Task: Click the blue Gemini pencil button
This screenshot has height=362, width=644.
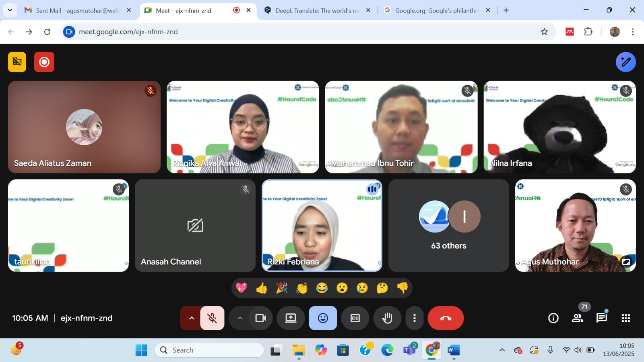Action: [x=625, y=62]
